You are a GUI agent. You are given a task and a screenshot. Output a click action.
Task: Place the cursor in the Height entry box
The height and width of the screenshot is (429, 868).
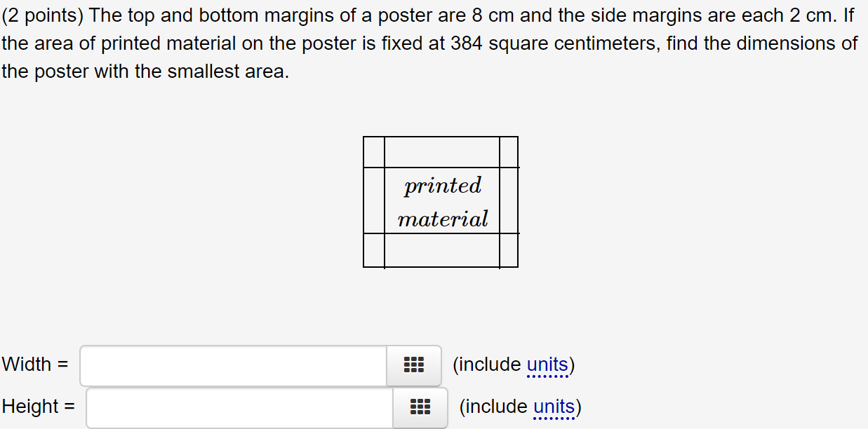coord(239,407)
